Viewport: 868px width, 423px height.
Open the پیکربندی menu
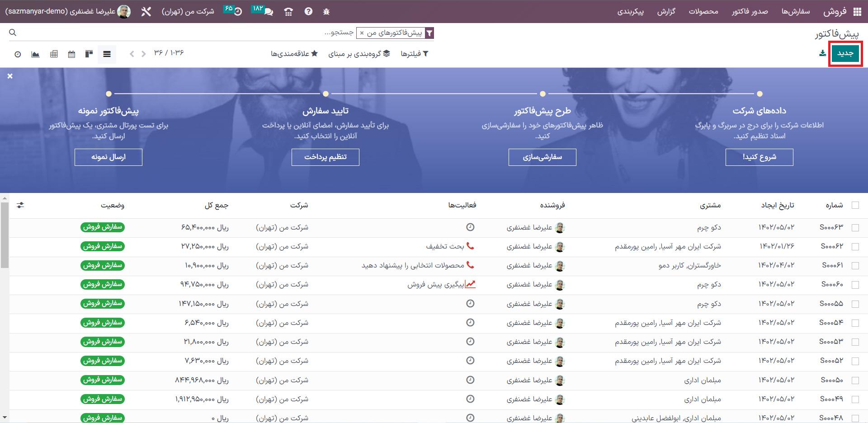click(x=631, y=12)
